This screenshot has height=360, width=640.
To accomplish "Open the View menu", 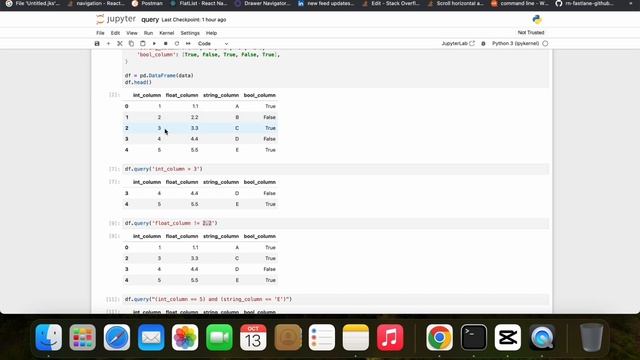I will 131,33.
